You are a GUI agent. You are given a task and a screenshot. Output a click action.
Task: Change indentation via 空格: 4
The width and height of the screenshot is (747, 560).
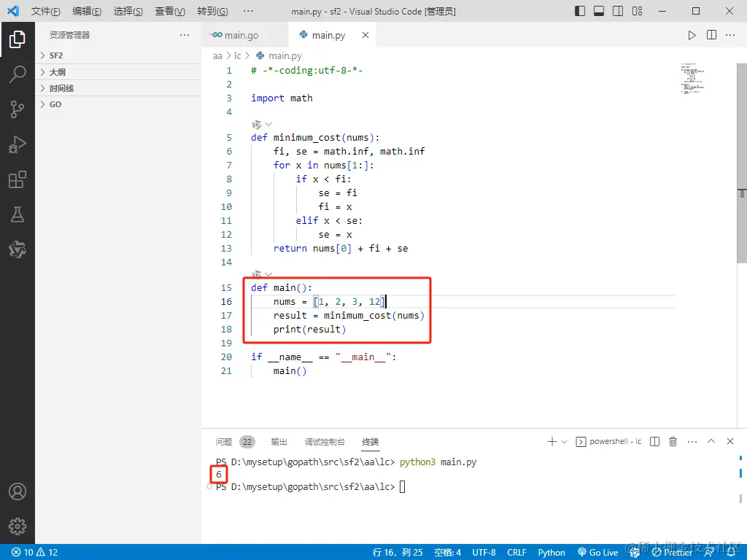click(447, 553)
